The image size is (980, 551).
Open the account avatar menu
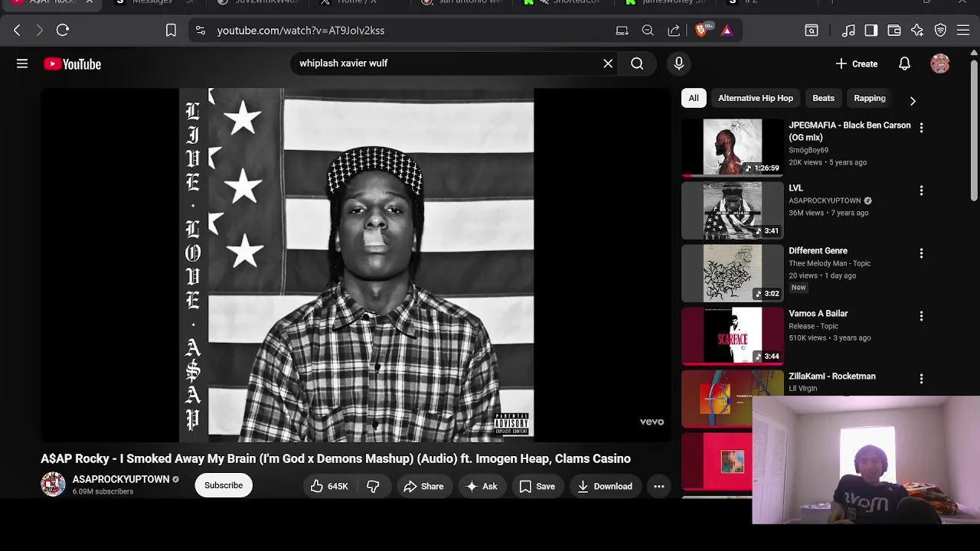pyautogui.click(x=940, y=64)
